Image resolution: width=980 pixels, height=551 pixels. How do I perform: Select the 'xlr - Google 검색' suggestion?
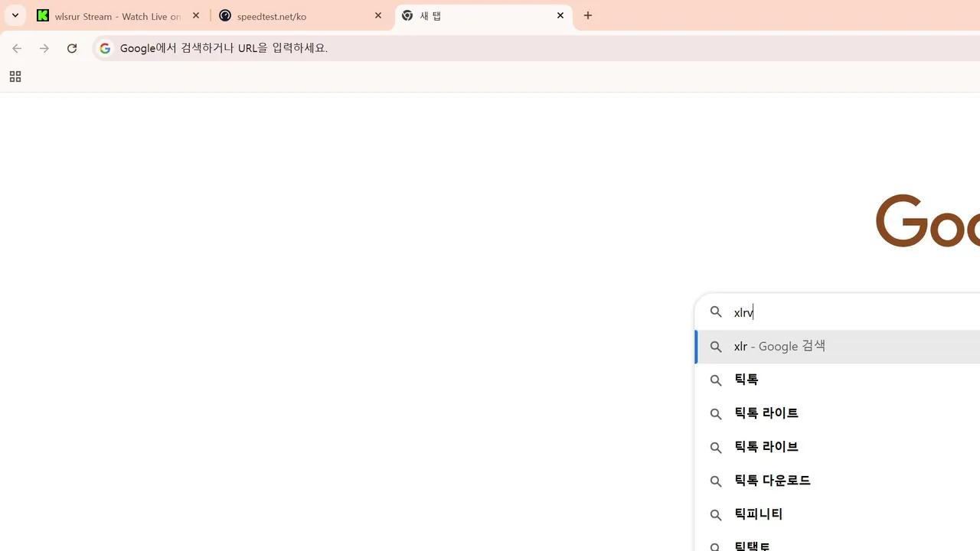click(838, 347)
